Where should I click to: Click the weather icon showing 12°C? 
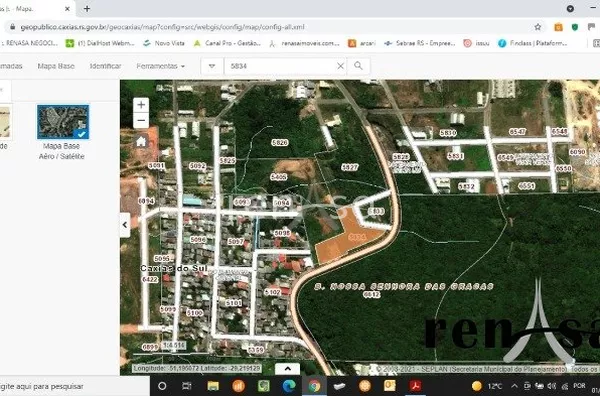(x=477, y=386)
